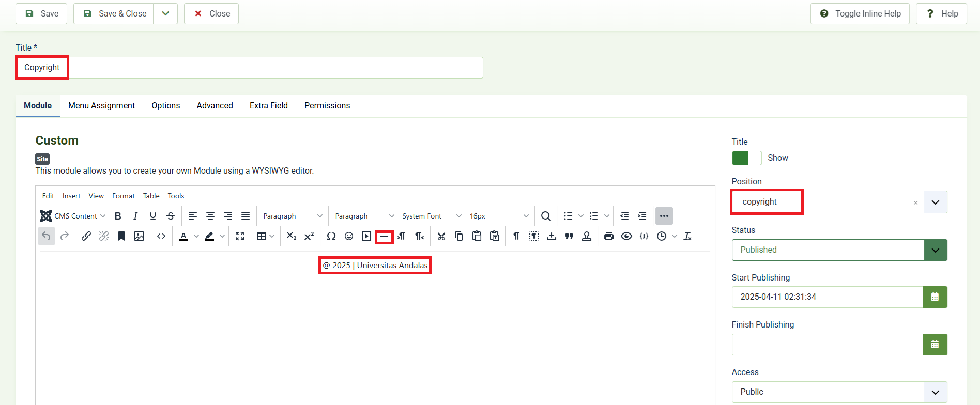Click the insert image icon
The image size is (980, 405).
pyautogui.click(x=139, y=236)
